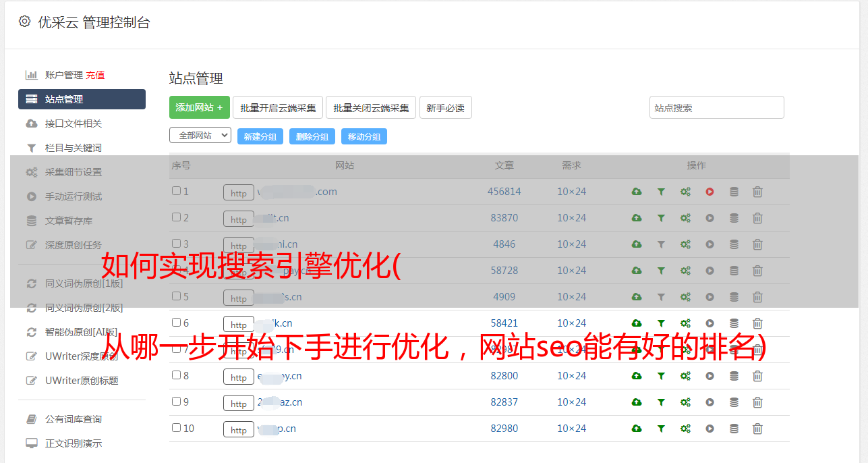This screenshot has width=868, height=463.
Task: Tick the checkbox for site number 9
Action: click(x=176, y=402)
